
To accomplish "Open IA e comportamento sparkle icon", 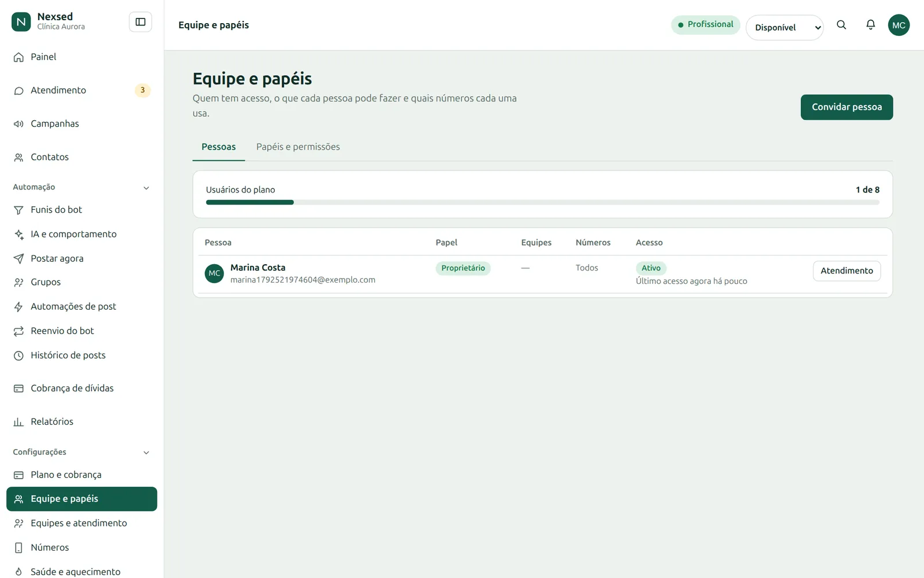I will (x=18, y=234).
